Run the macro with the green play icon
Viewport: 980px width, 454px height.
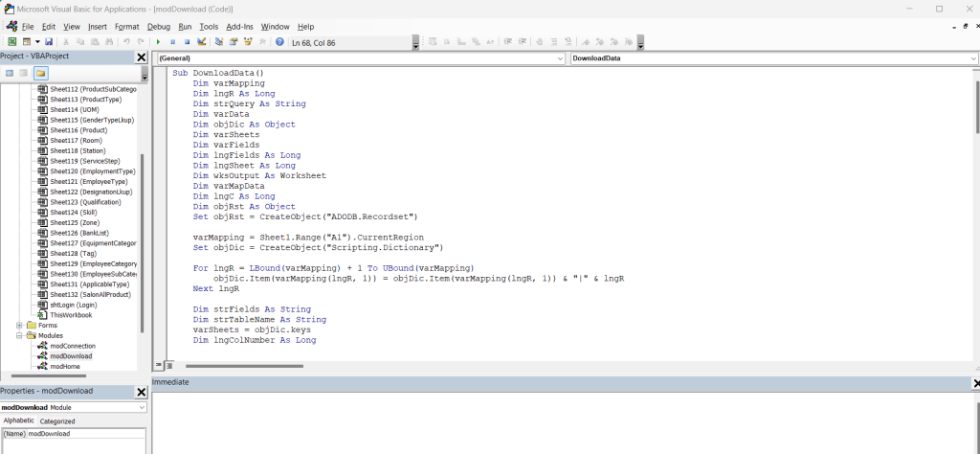point(158,42)
